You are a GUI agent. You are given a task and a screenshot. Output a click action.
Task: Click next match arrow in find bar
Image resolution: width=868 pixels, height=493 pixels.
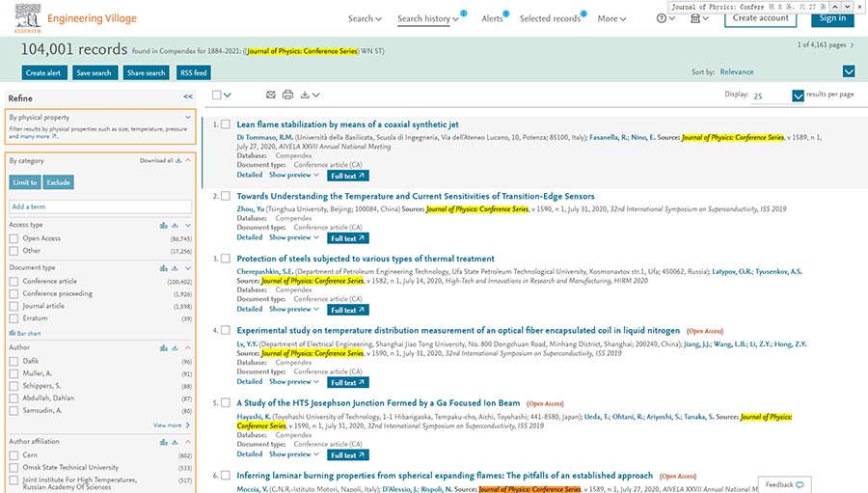(848, 7)
